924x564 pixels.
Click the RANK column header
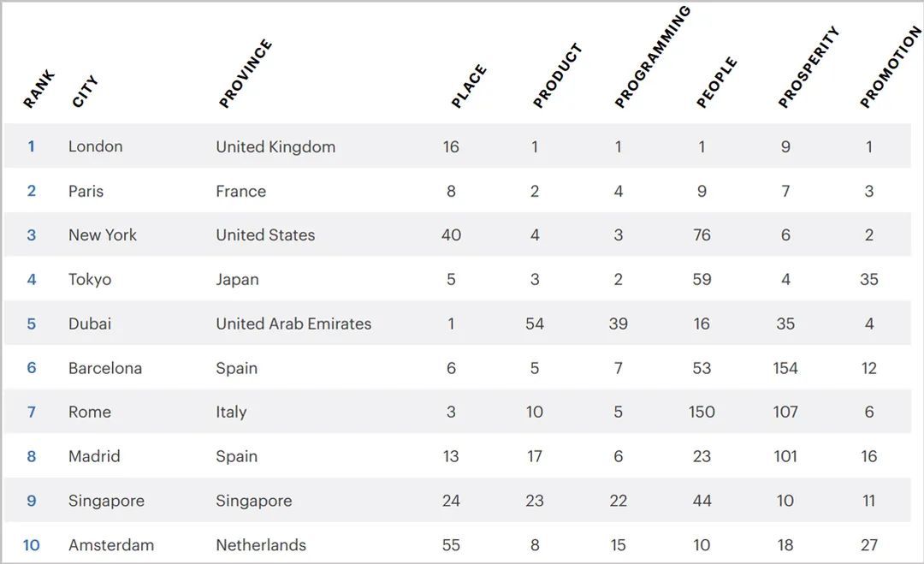coord(38,89)
